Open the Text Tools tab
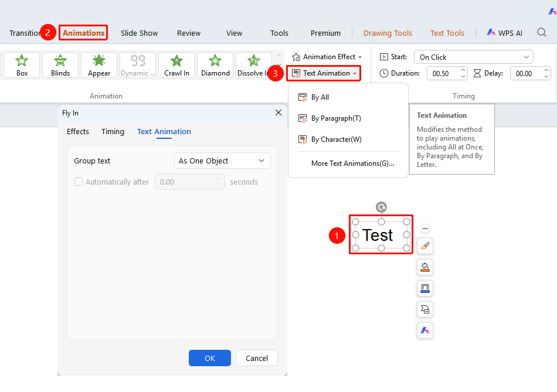 (447, 33)
